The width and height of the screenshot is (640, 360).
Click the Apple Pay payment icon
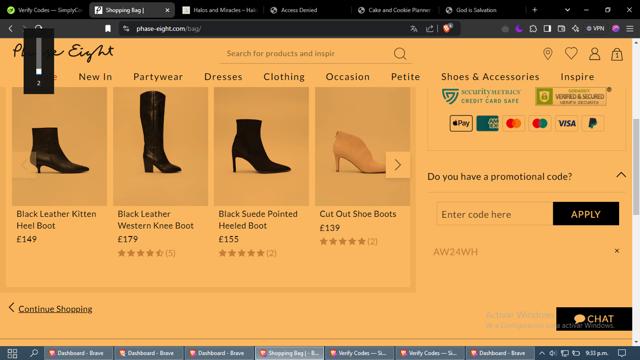coord(461,123)
